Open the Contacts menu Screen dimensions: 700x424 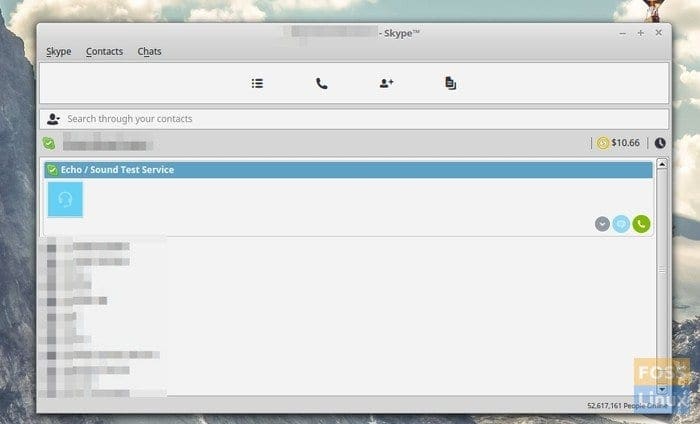(104, 51)
